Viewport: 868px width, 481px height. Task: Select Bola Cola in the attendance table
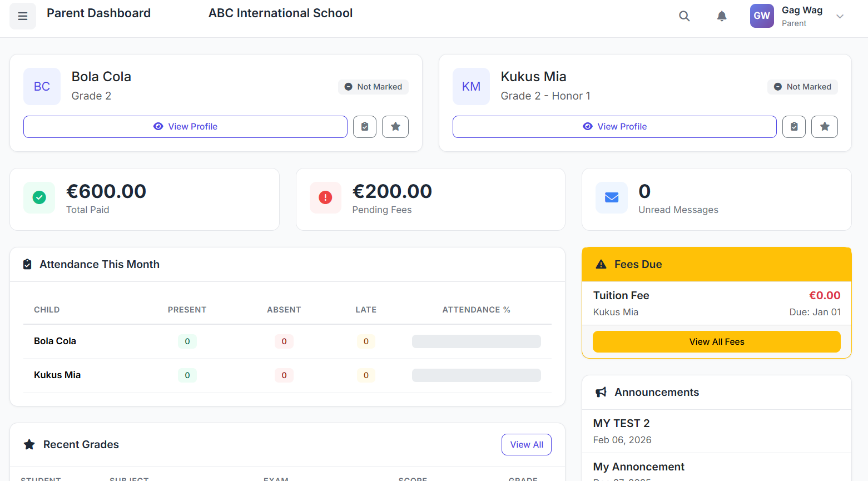point(55,341)
